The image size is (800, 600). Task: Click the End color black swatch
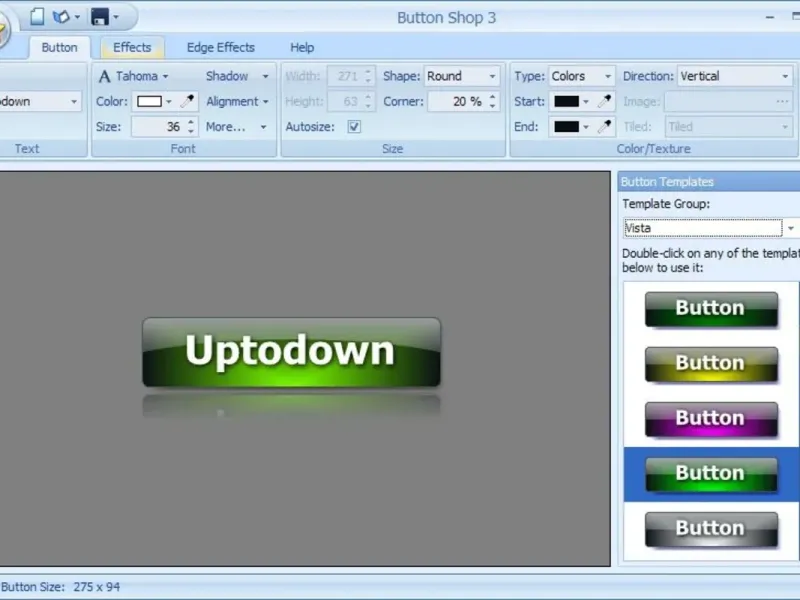coord(566,127)
